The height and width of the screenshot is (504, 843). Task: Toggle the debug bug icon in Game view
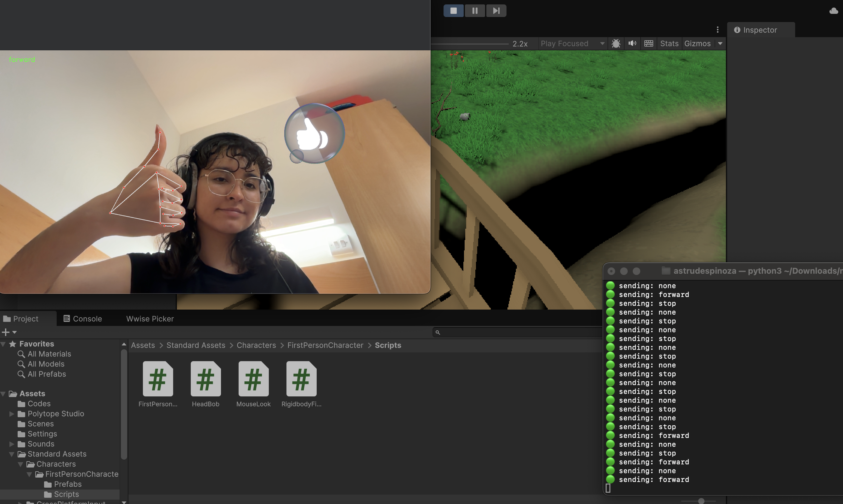pos(616,43)
